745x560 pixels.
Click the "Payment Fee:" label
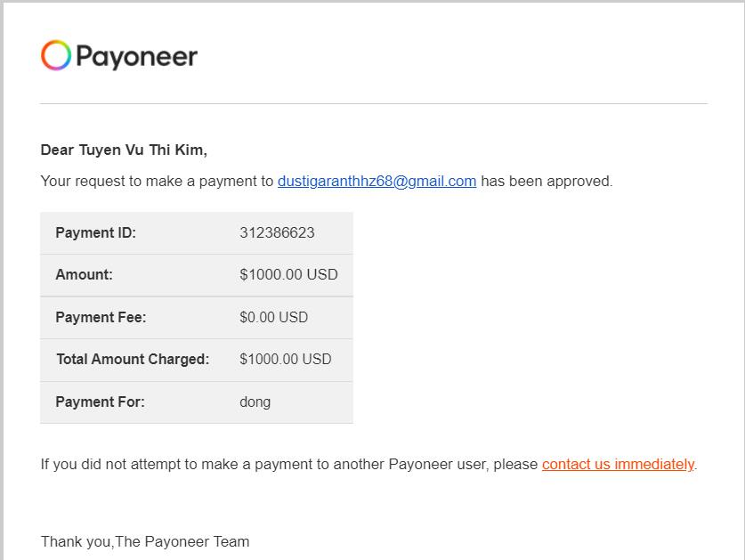click(101, 318)
